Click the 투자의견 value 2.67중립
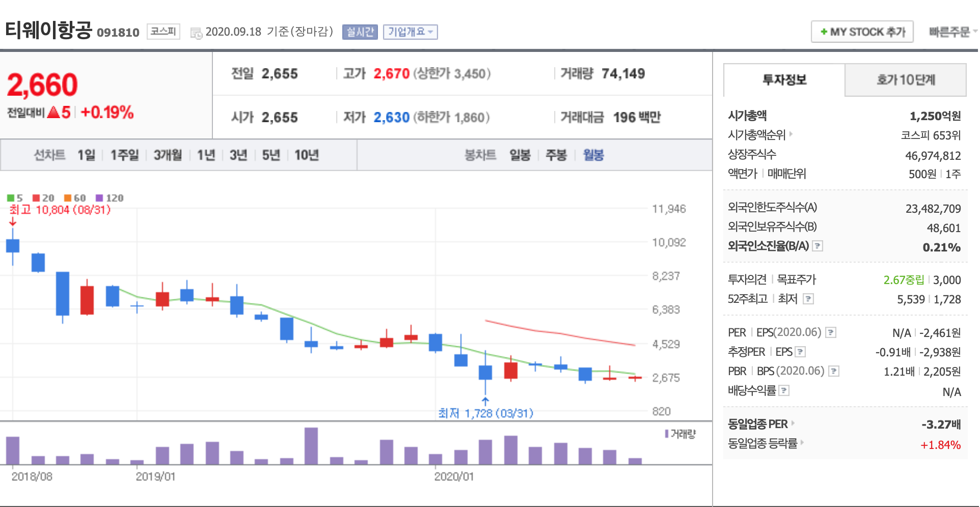This screenshot has height=507, width=980. point(904,280)
